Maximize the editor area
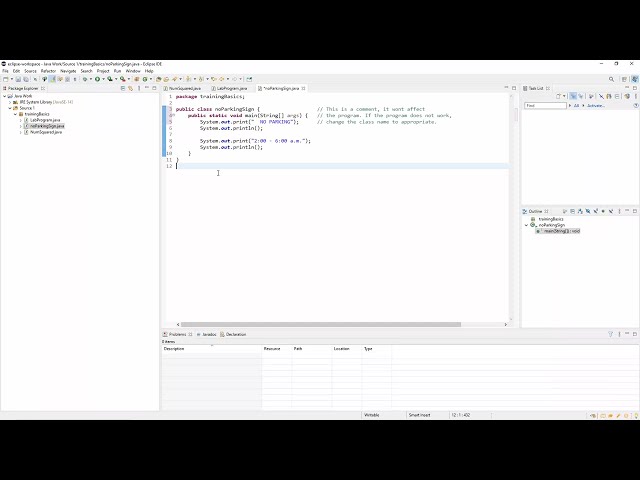This screenshot has width=640, height=480. tap(514, 88)
